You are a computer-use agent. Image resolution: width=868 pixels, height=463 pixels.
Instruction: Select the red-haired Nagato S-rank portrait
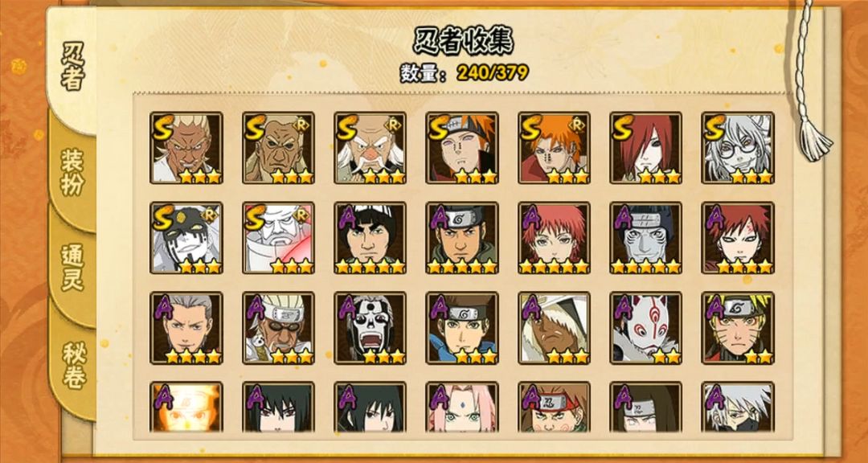point(646,148)
